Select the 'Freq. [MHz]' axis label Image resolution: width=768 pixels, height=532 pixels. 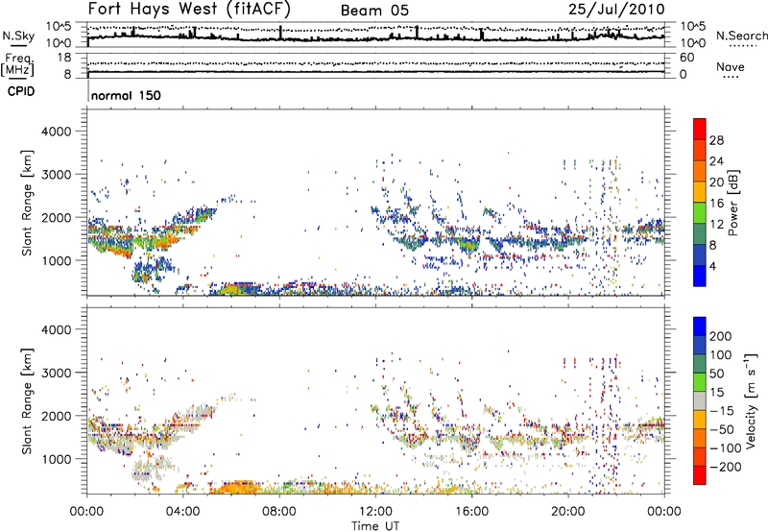17,64
